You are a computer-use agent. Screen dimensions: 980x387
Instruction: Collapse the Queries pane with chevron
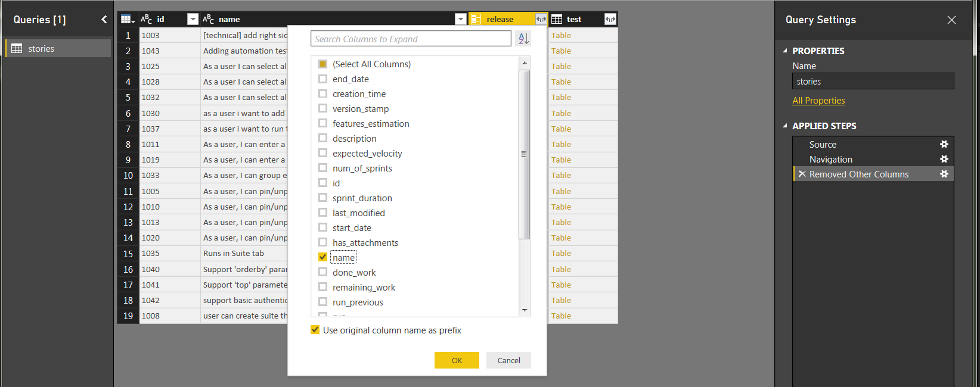pyautogui.click(x=104, y=20)
